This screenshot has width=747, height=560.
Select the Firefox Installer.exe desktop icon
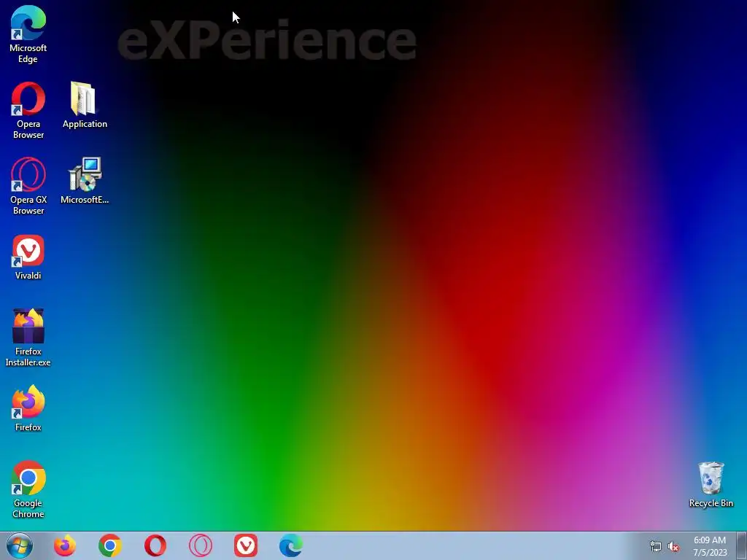pyautogui.click(x=28, y=338)
